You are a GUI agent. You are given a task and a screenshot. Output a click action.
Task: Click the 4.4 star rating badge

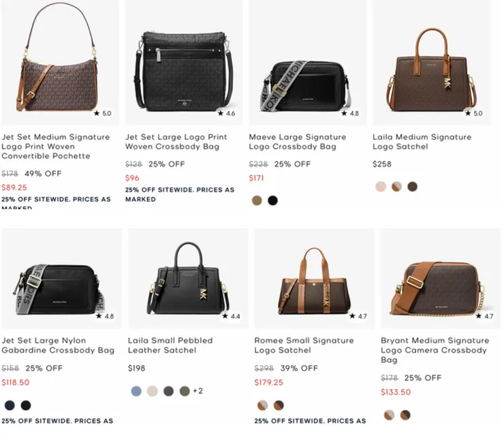click(x=231, y=316)
